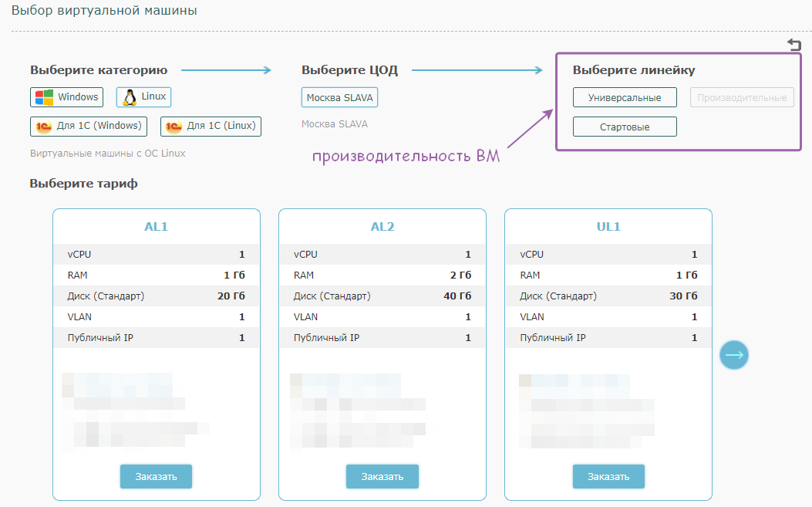Open the AL2 tariff heading
The image size is (812, 507).
tap(382, 227)
